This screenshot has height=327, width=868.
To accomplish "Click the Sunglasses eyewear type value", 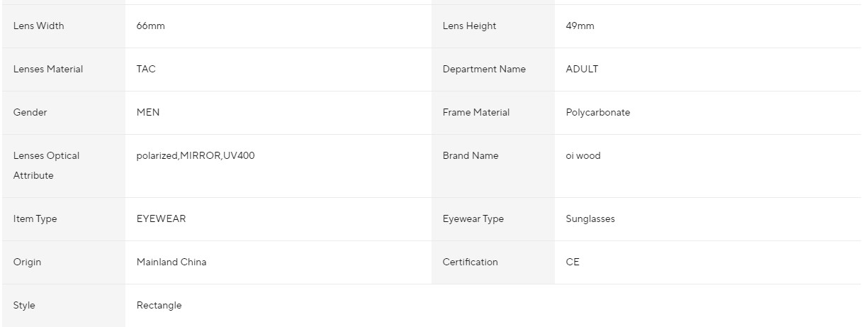I will pos(590,219).
